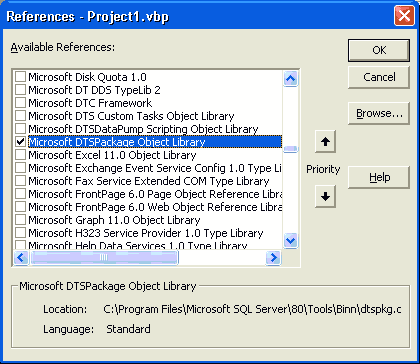The height and width of the screenshot is (364, 420).
Task: Select 'Microsoft FrontPage 6.0 Page Object Reference' text
Action: (x=155, y=194)
